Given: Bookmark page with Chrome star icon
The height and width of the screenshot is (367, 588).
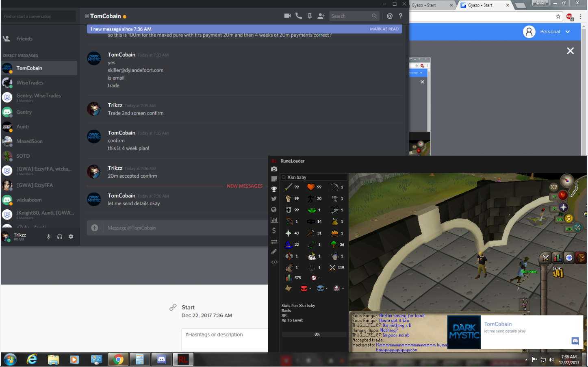Looking at the screenshot, I should point(558,17).
